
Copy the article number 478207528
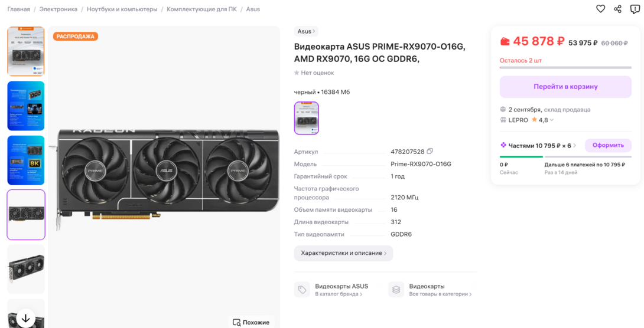[x=430, y=152]
